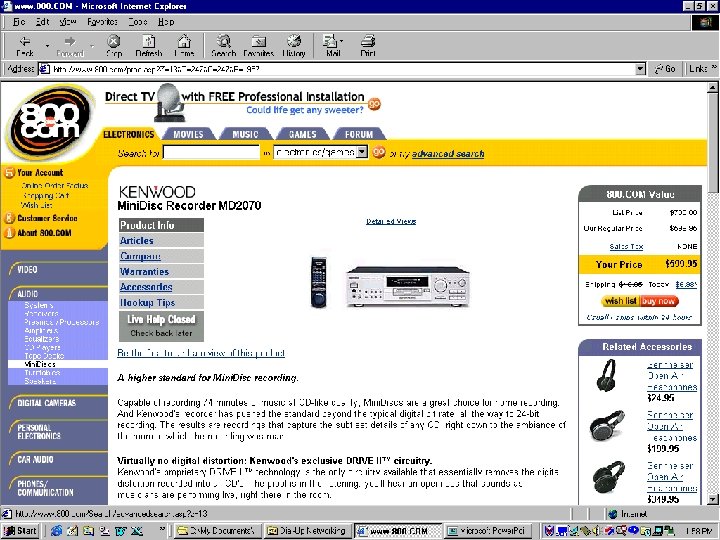Viewport: 720px width, 540px height.
Task: Switch to the FORUM tab
Action: click(x=359, y=134)
